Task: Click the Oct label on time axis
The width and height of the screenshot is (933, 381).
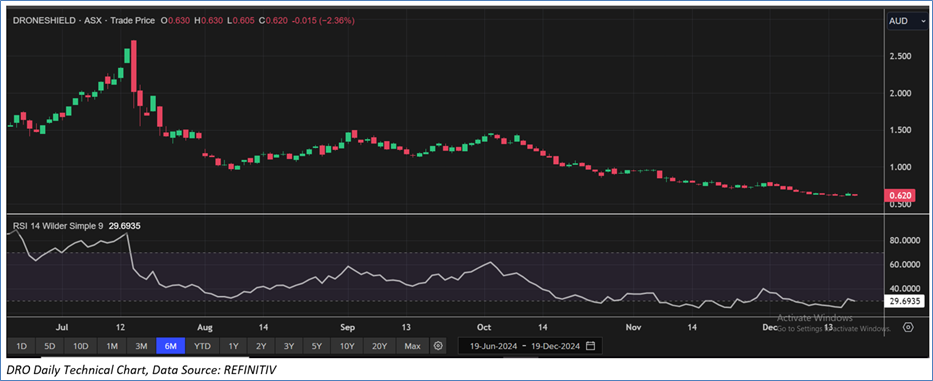Action: 484,327
